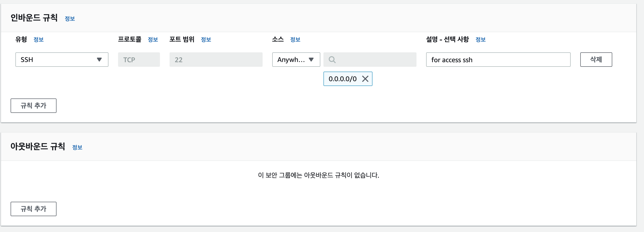Click inside the source CIDR search box
This screenshot has height=232, width=644.
[x=370, y=60]
